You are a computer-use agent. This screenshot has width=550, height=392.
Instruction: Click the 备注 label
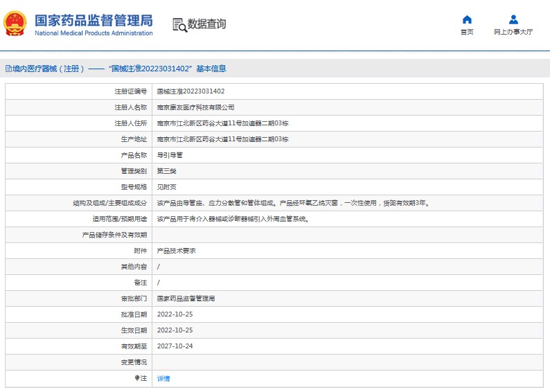coord(141,283)
